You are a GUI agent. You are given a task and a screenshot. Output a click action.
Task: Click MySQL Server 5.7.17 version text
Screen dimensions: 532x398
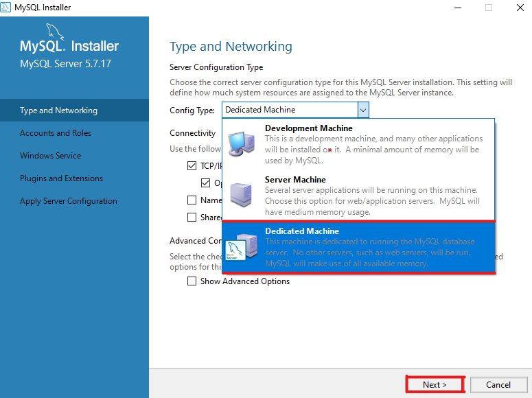tap(65, 64)
